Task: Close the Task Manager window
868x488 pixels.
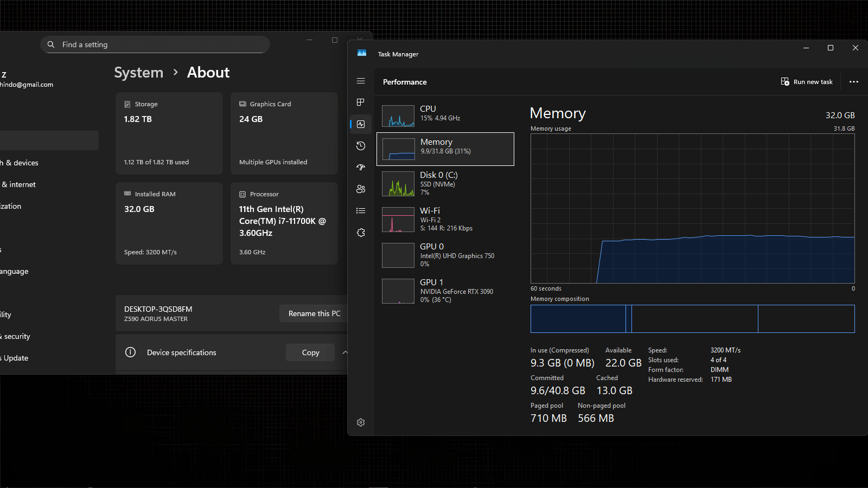Action: point(856,48)
